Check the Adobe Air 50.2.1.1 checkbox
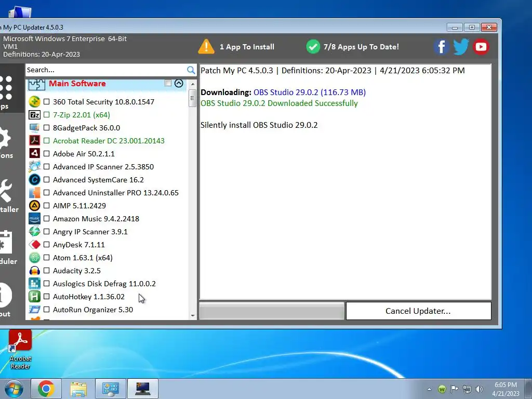The width and height of the screenshot is (532, 399). (46, 153)
